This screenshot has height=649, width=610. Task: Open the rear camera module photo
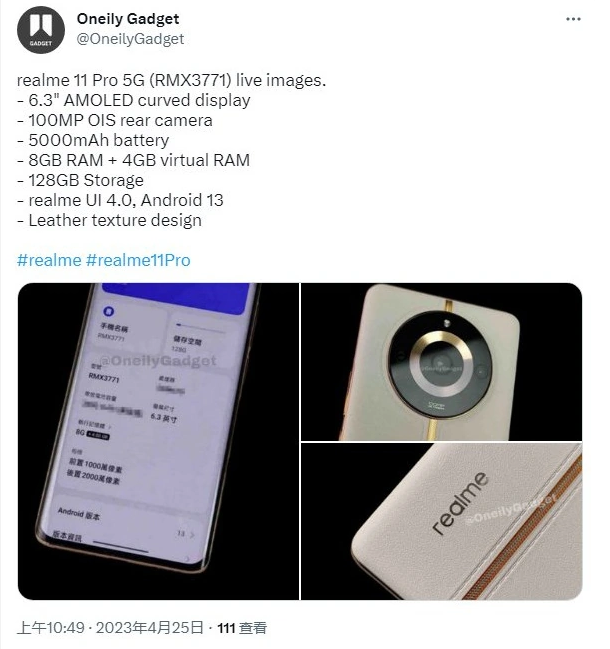point(441,362)
